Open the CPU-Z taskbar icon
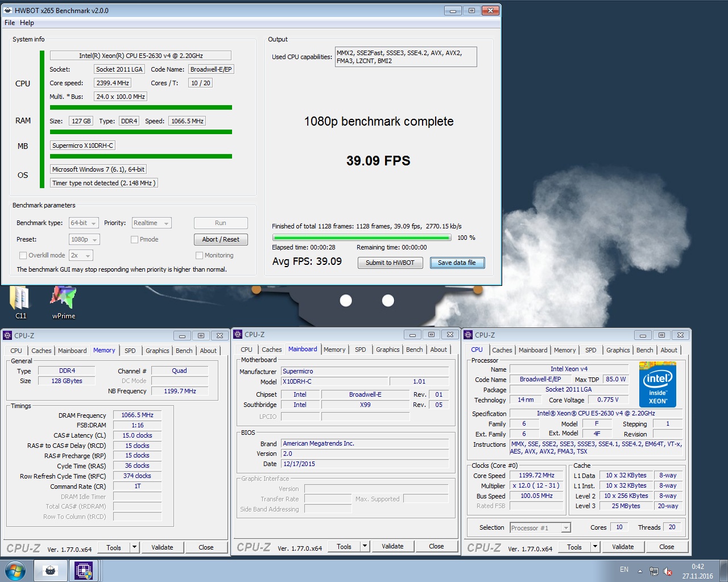 click(84, 571)
